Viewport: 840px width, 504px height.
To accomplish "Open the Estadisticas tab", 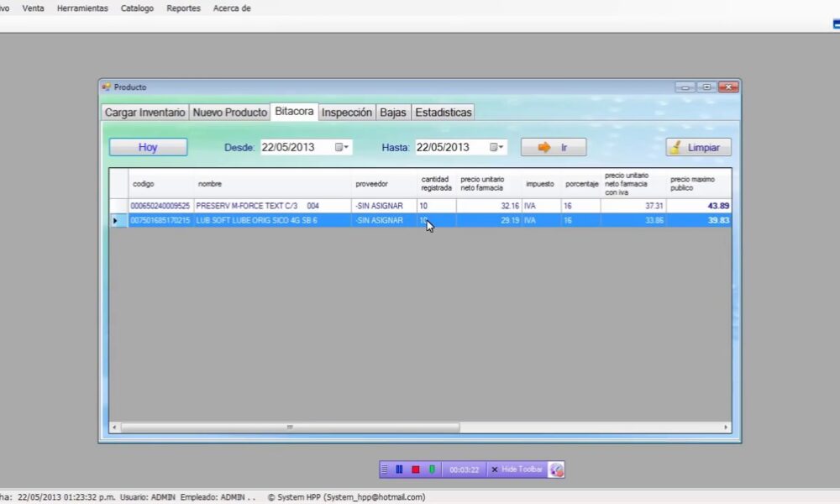I will 443,112.
